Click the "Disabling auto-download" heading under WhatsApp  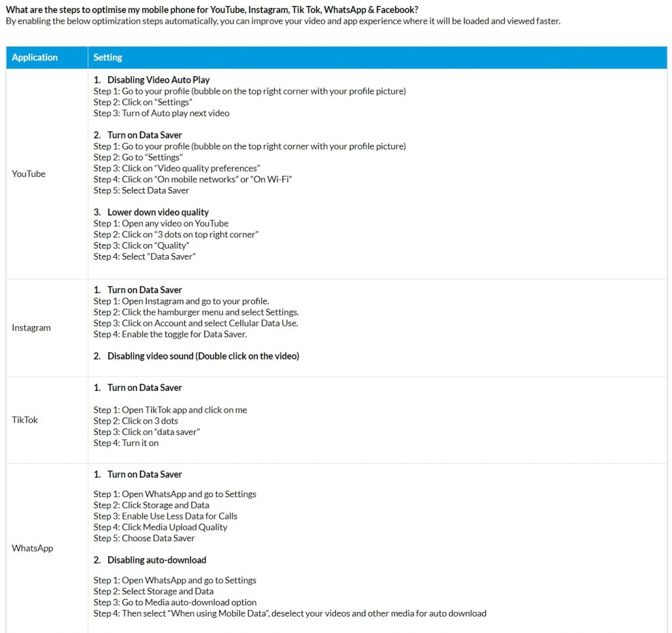[x=156, y=560]
